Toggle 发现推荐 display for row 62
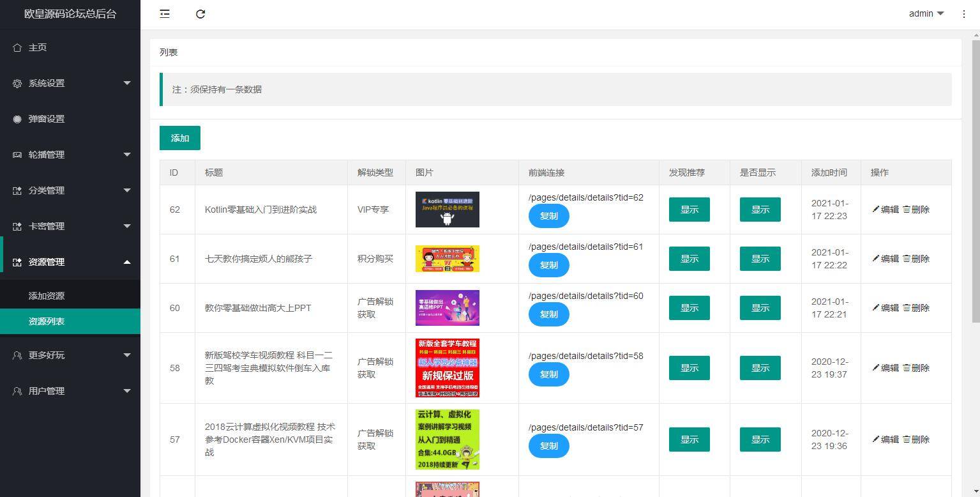 689,210
